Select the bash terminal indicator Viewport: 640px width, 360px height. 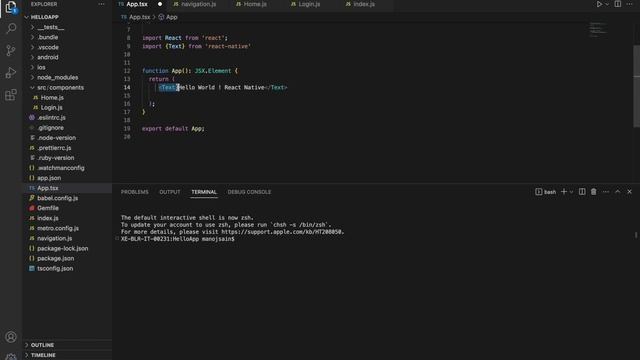point(546,192)
